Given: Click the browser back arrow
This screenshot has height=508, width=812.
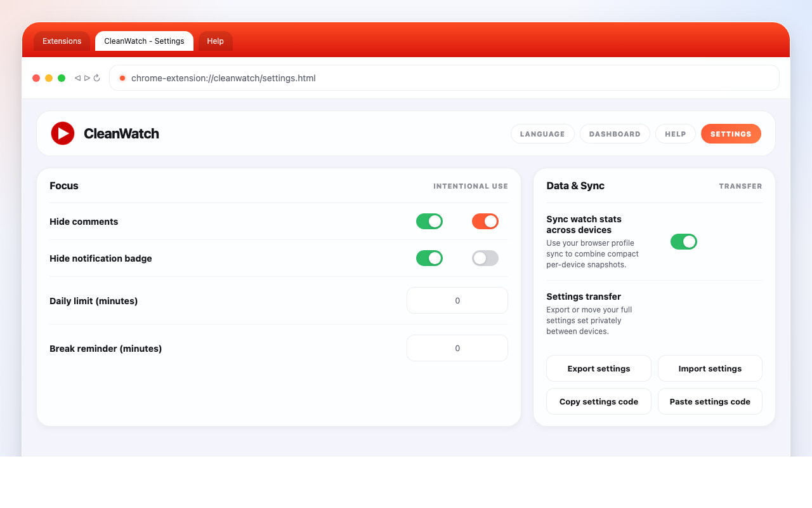Looking at the screenshot, I should 77,78.
